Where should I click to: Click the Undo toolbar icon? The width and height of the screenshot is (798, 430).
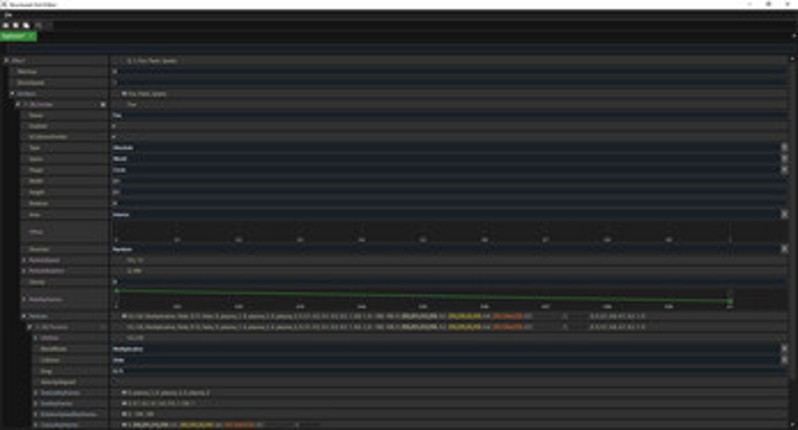[39, 25]
